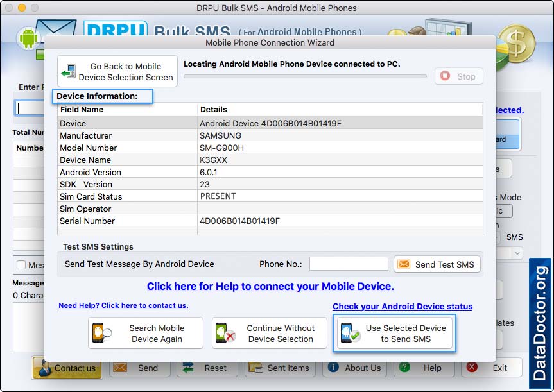Screen dimensions: 554x392
Task: Click the Details column header
Action: (x=213, y=110)
